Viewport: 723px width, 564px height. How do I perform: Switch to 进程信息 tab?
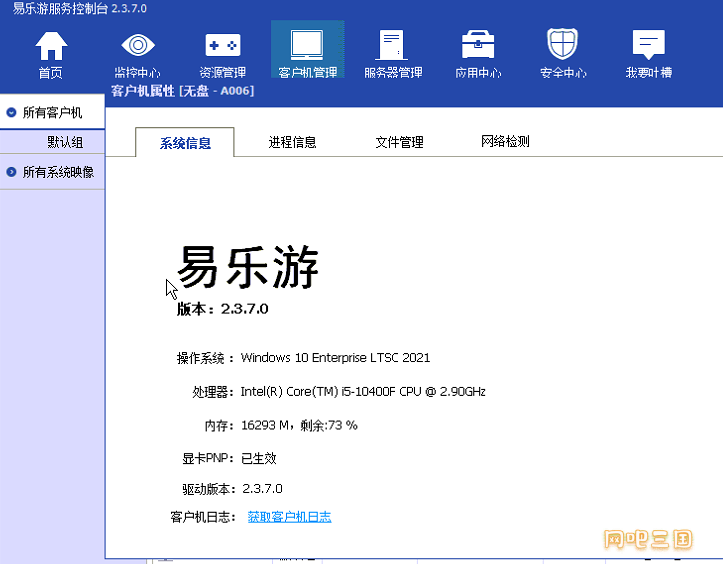pos(292,142)
